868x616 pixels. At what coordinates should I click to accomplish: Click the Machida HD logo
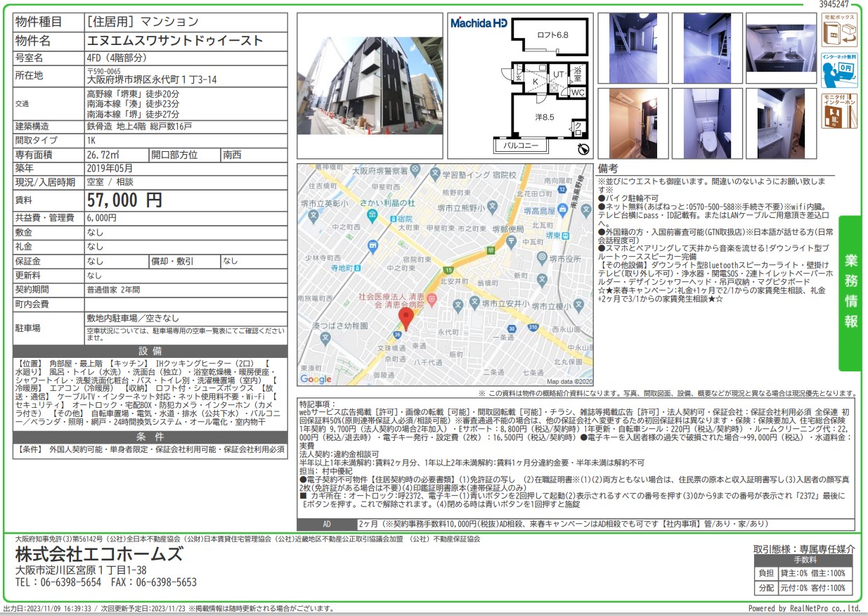coord(479,23)
